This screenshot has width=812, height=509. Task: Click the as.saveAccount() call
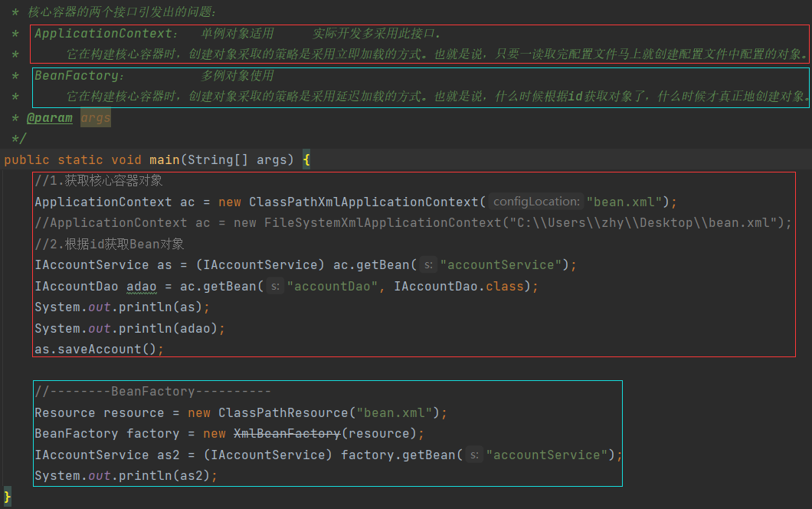[99, 350]
